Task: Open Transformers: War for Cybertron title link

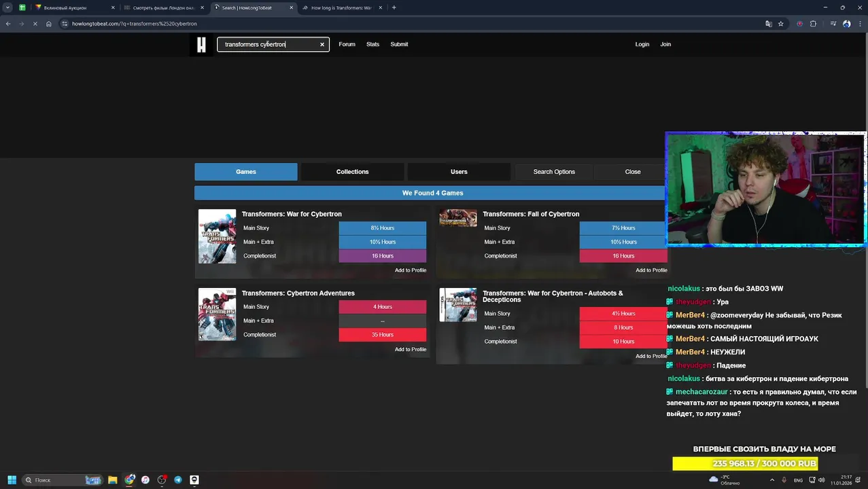Action: [x=292, y=214]
